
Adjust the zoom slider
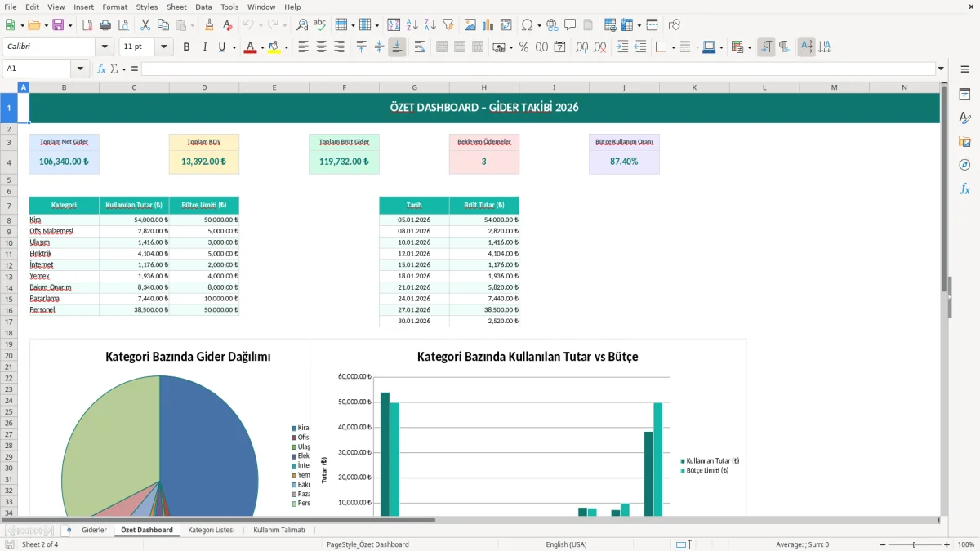(x=914, y=544)
